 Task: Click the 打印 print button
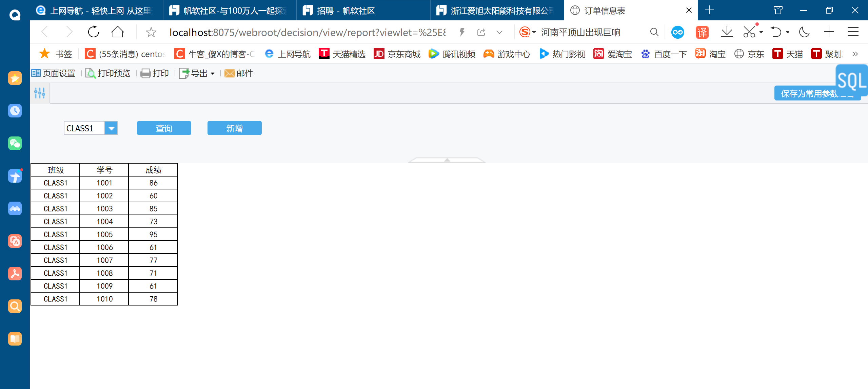(x=155, y=73)
